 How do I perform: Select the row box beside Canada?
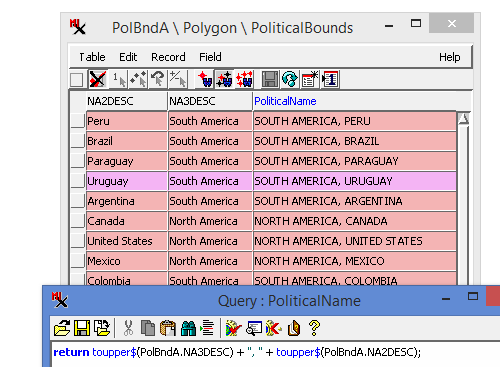pyautogui.click(x=78, y=221)
